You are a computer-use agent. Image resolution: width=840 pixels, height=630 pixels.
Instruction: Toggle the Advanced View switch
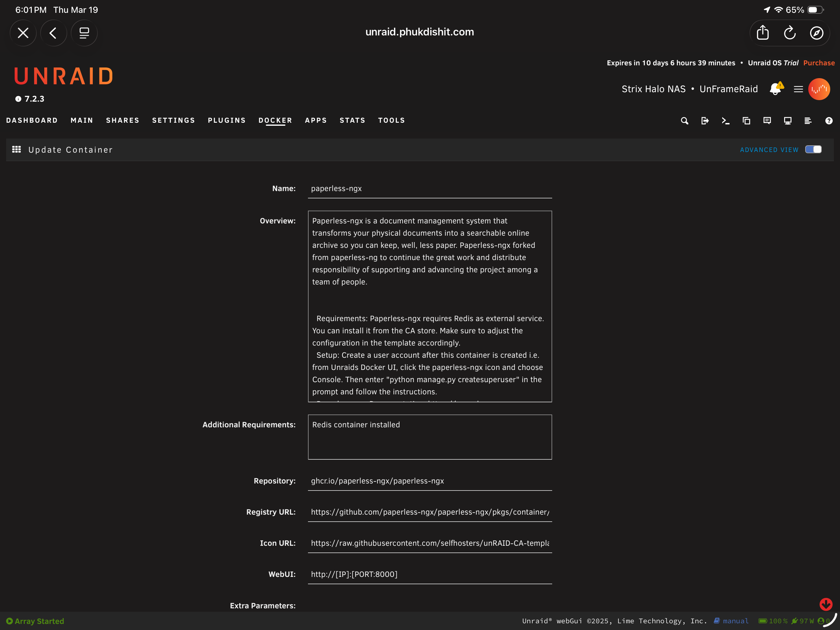click(x=813, y=150)
